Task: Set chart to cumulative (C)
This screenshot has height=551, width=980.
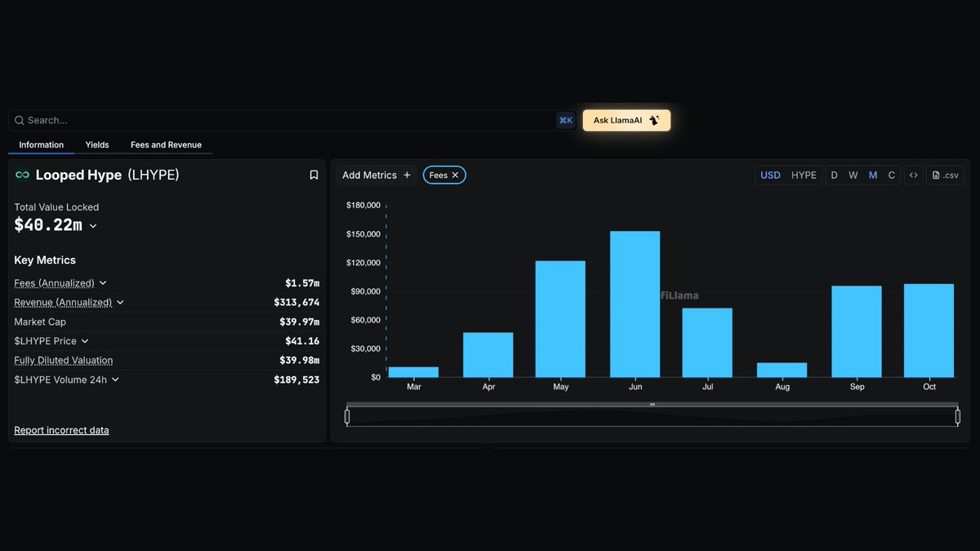Action: pos(892,175)
